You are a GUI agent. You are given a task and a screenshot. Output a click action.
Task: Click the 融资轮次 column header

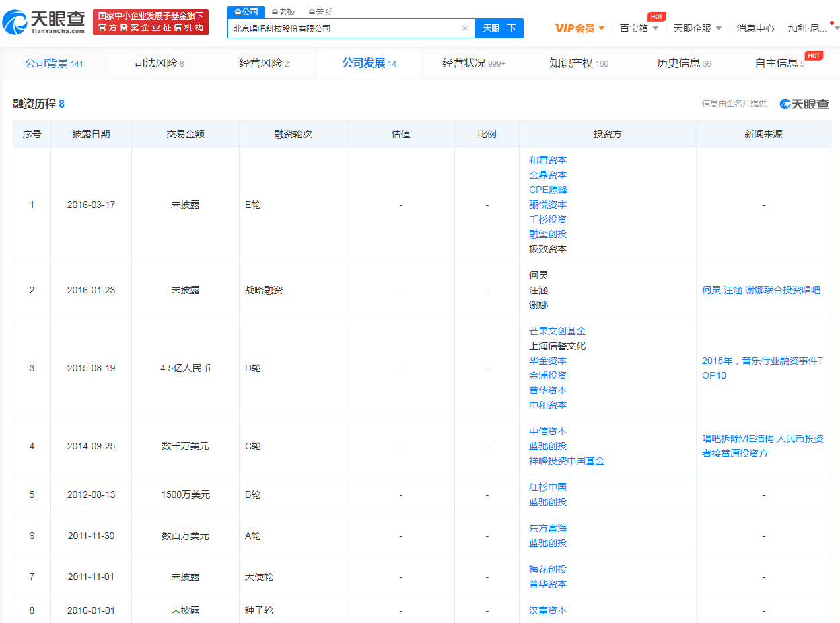(293, 134)
